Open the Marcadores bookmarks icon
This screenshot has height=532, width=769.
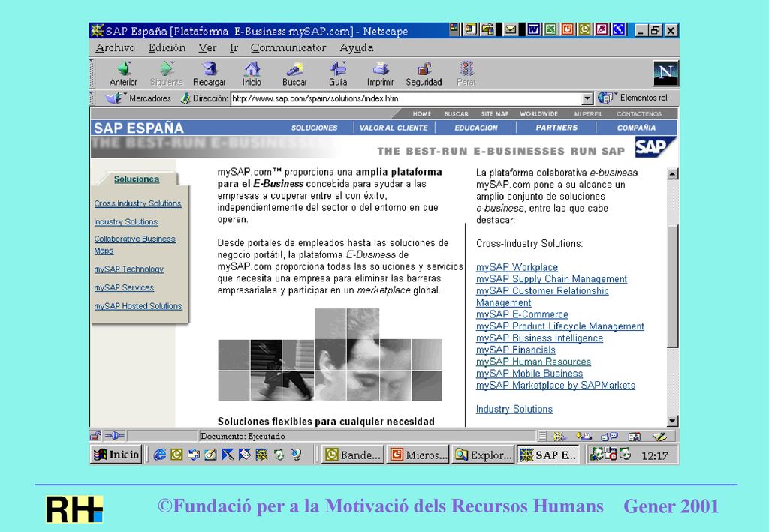[x=114, y=98]
